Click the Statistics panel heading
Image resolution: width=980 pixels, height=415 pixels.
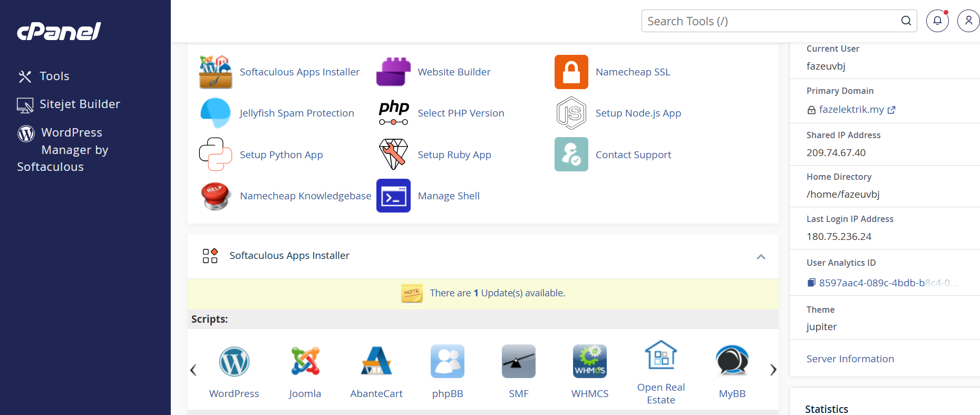827,409
